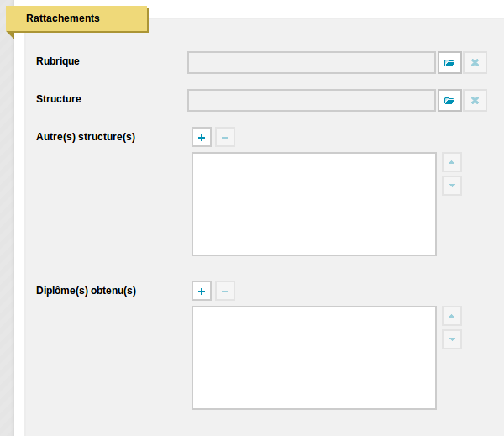Remove an entry from Diplôme(s) obtenu(s)
The height and width of the screenshot is (436, 504).
(225, 291)
